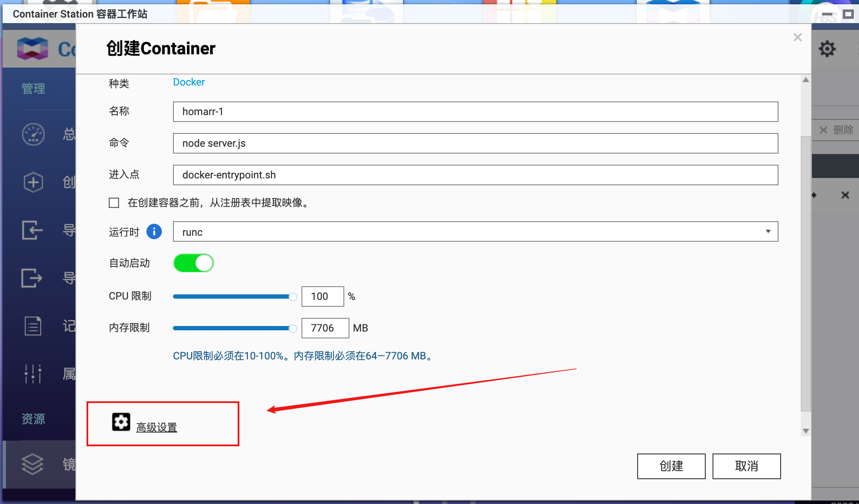The width and height of the screenshot is (859, 504).
Task: Click the import arrow icon in sidebar
Action: pyautogui.click(x=33, y=230)
